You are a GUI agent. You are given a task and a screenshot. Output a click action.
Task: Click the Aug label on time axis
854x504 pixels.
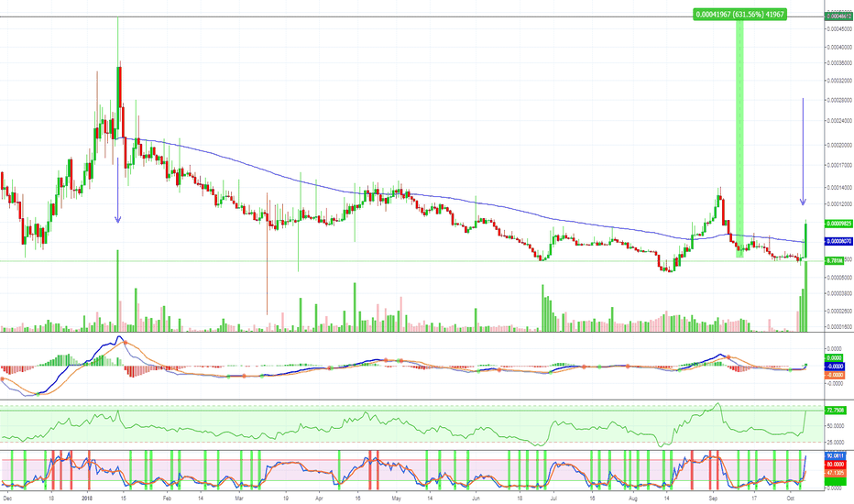coord(633,499)
